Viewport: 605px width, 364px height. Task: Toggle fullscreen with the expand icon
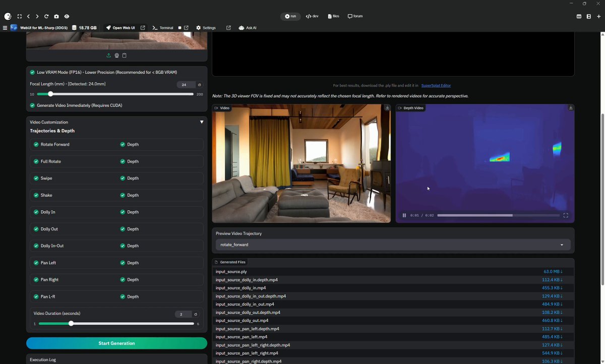pyautogui.click(x=19, y=16)
